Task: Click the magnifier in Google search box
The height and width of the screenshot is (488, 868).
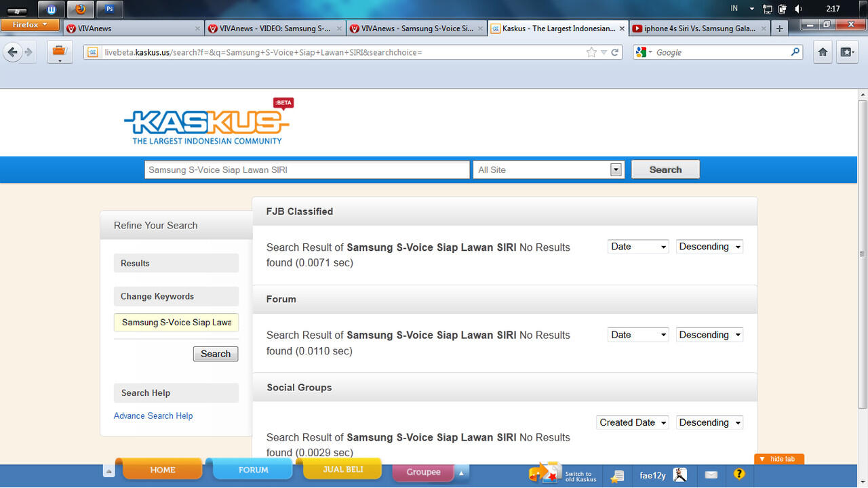Action: [795, 52]
